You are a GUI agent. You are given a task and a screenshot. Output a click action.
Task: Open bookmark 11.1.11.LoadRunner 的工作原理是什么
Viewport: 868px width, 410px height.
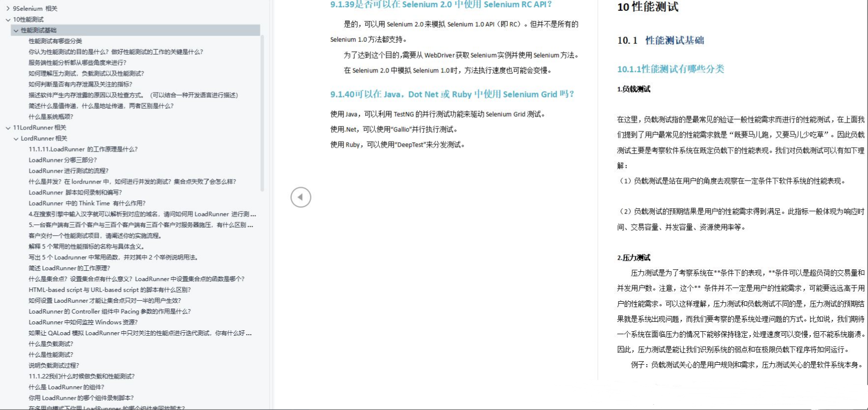click(83, 149)
